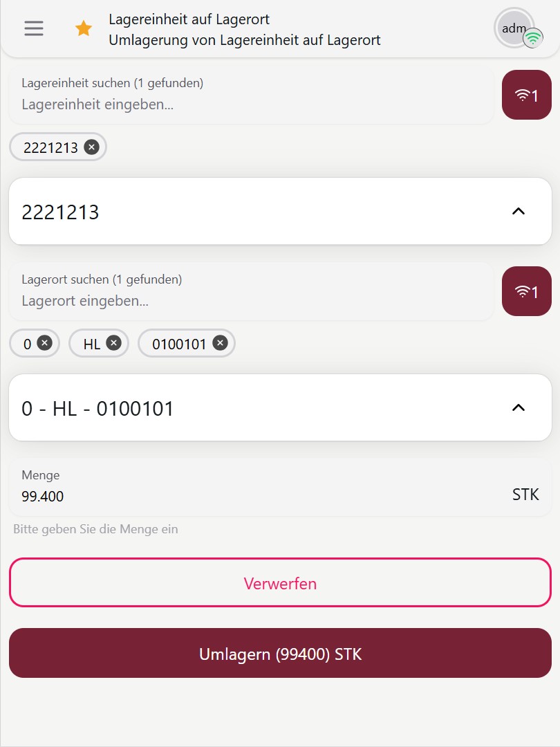560x747 pixels.
Task: Remove the 0100101 chip filter
Action: (x=220, y=343)
